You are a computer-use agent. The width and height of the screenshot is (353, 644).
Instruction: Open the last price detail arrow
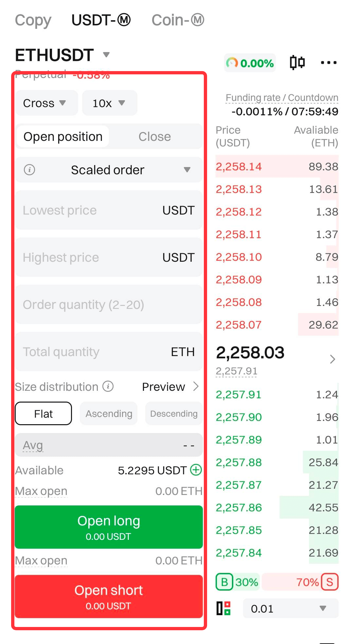click(x=332, y=359)
